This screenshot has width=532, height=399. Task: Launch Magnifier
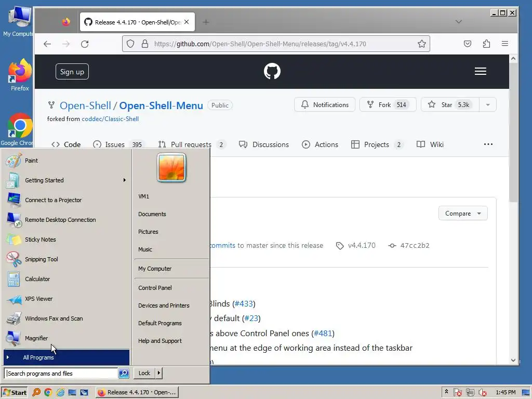[66, 338]
